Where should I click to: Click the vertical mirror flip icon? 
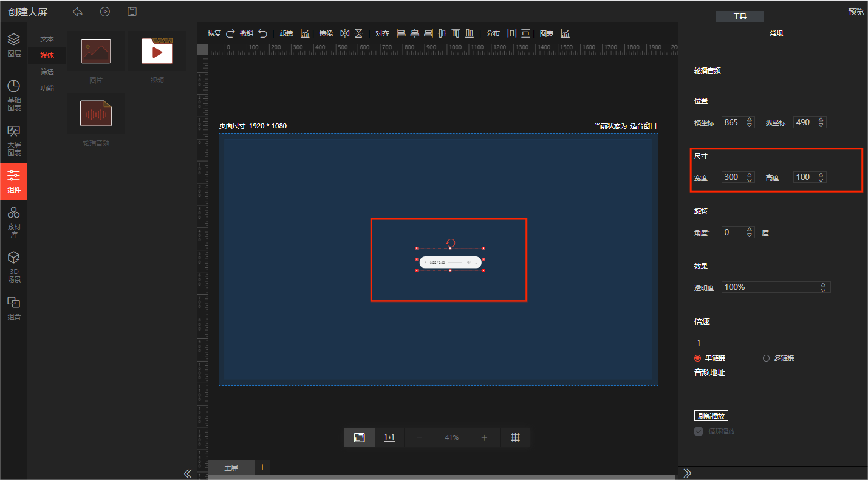358,33
